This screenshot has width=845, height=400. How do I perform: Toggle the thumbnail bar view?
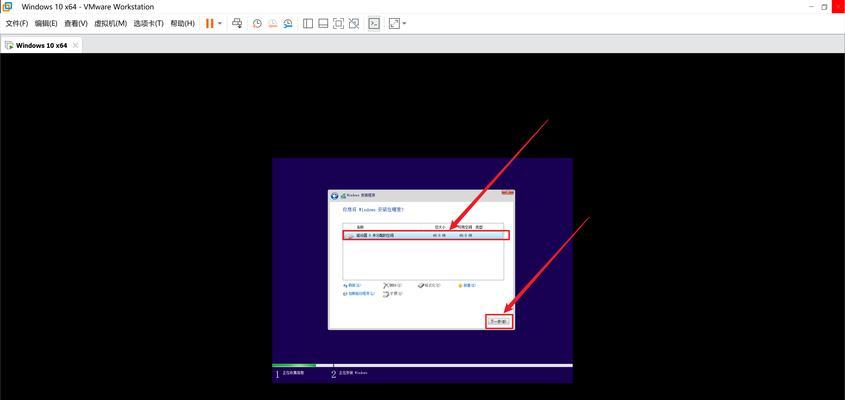pos(323,24)
